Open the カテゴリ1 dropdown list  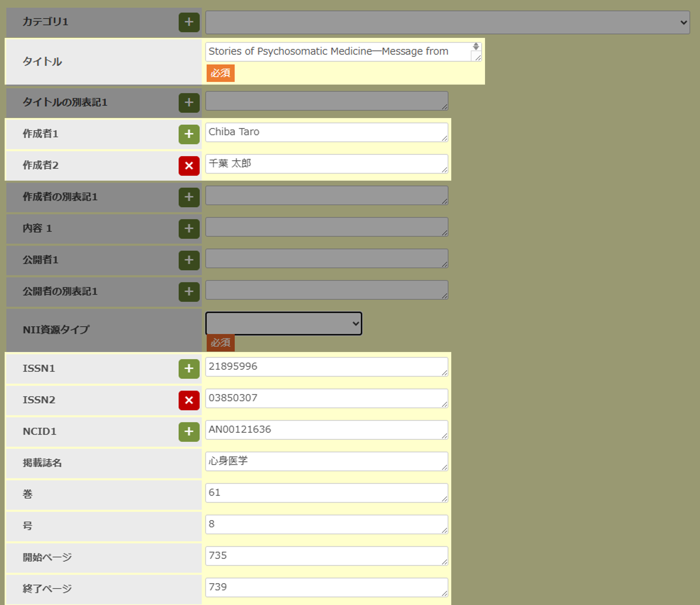tap(447, 22)
